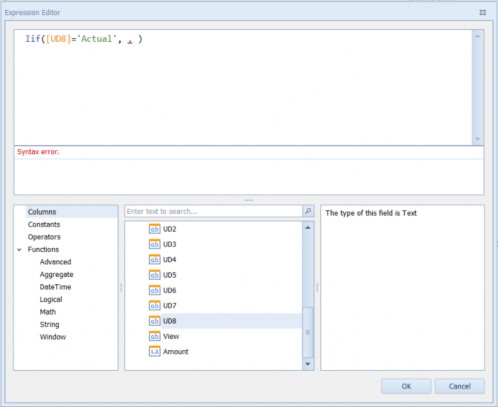498x407 pixels.
Task: Focus the 'Enter text to search' field
Action: click(213, 211)
